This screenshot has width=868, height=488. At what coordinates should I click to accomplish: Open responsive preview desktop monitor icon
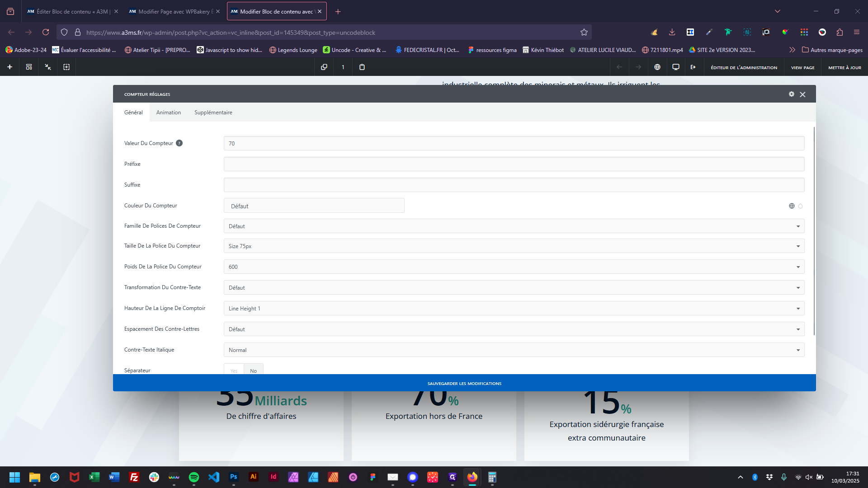tap(676, 67)
